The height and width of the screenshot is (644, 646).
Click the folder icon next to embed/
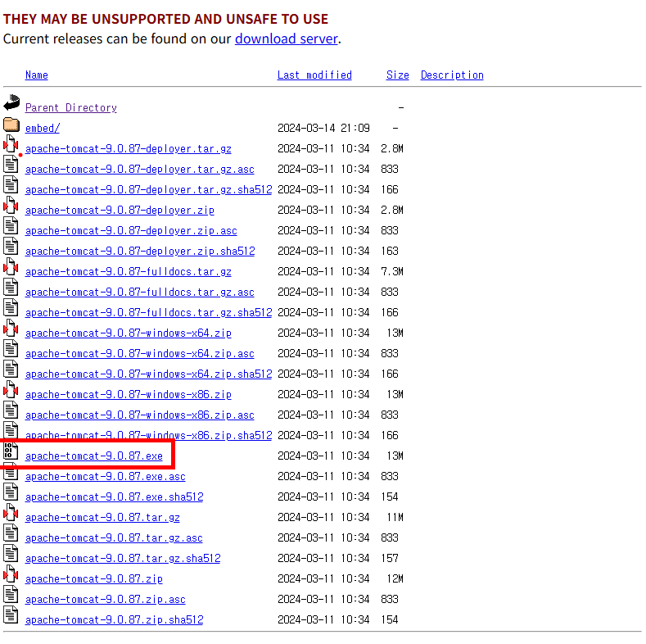[x=11, y=125]
